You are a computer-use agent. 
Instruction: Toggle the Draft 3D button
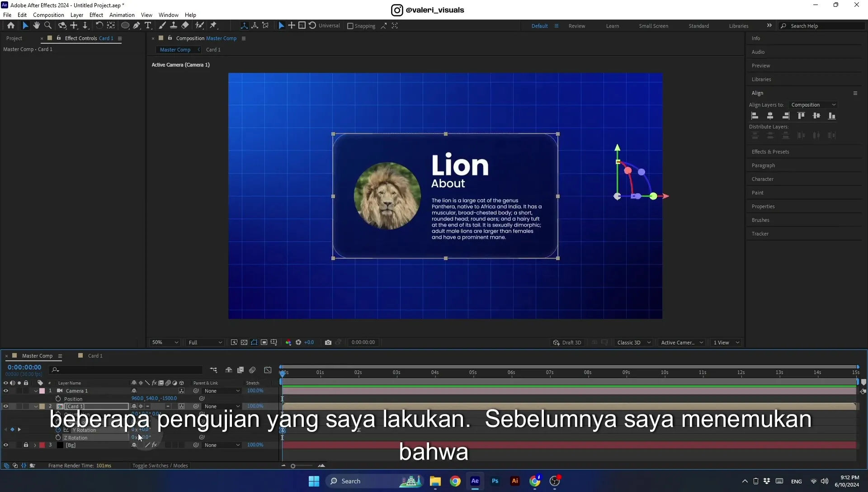pyautogui.click(x=567, y=343)
